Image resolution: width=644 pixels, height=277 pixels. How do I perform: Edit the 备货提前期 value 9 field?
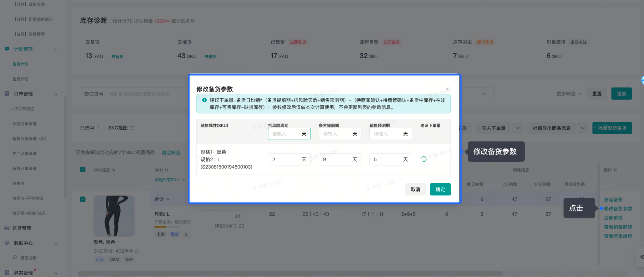pyautogui.click(x=340, y=159)
